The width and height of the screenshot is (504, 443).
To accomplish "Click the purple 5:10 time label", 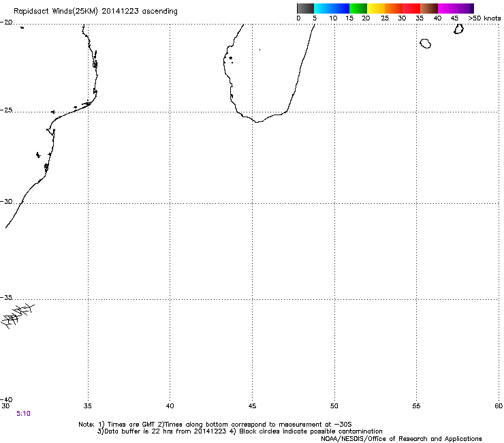I will coord(23,414).
